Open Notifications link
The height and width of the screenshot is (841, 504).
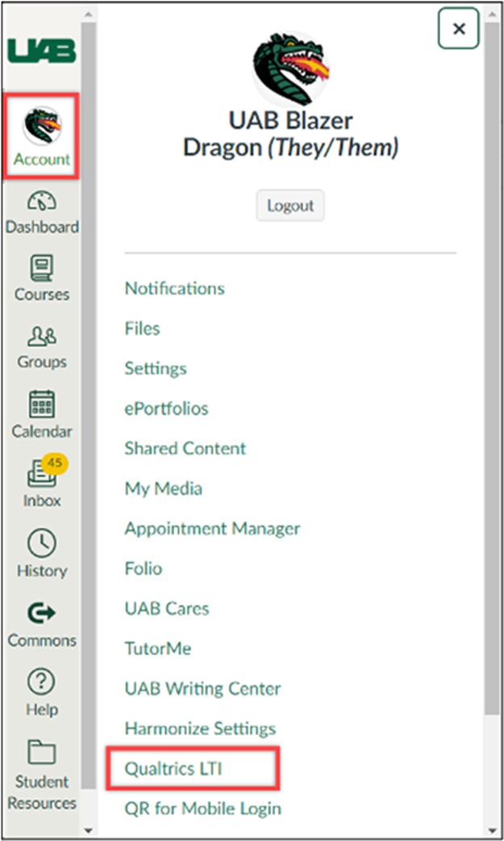click(x=174, y=288)
